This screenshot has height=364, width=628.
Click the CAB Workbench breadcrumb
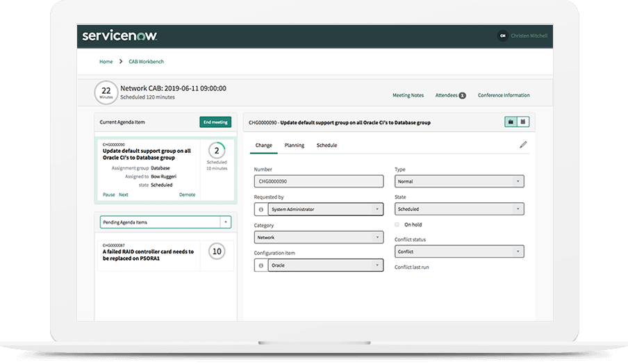146,62
